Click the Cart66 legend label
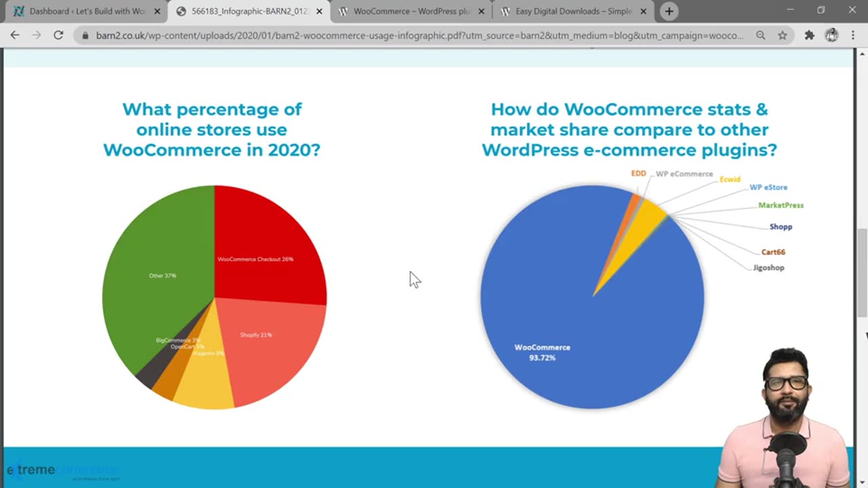Image resolution: width=868 pixels, height=488 pixels. [773, 252]
